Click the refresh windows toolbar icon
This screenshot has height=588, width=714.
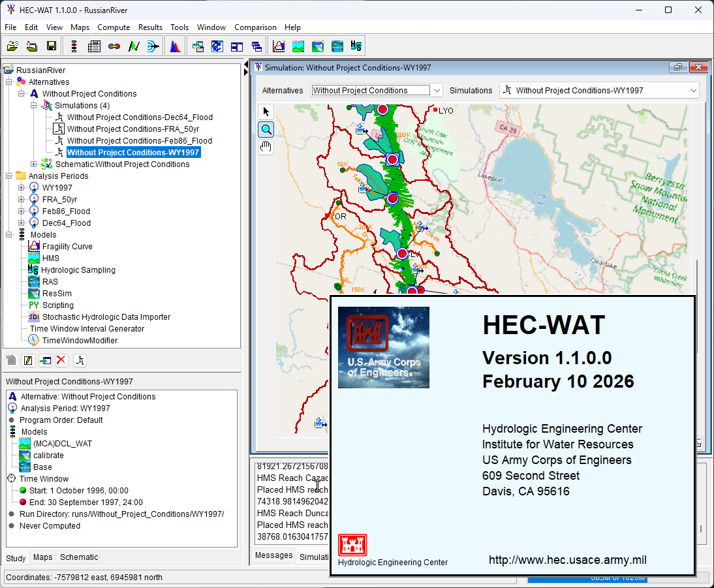coord(217,46)
